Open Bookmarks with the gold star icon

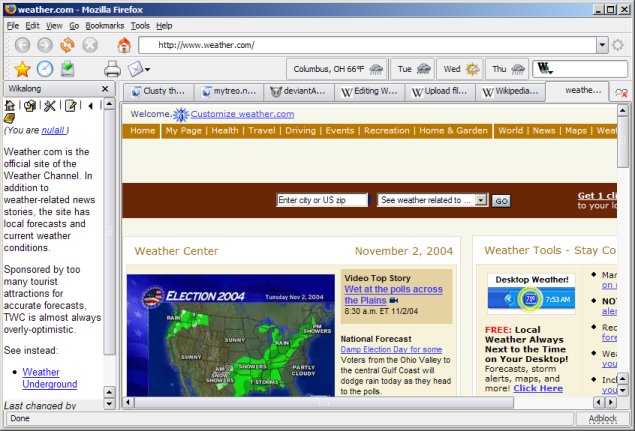22,69
